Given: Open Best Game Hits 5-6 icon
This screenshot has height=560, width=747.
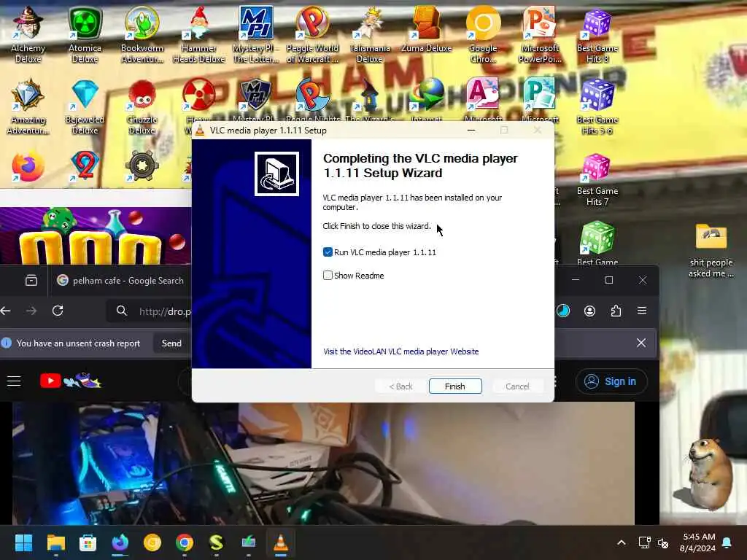Looking at the screenshot, I should point(597,106).
